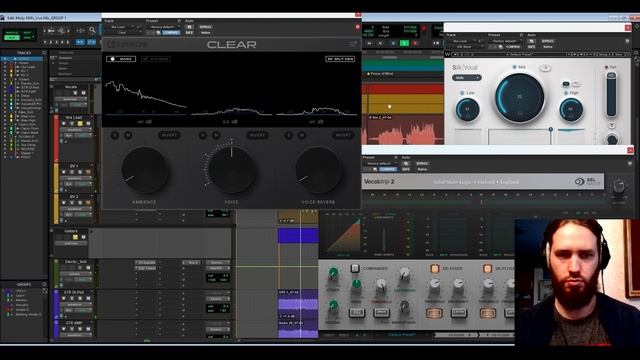Click Compare in the Vocalstrip 2 header
The height and width of the screenshot is (360, 640).
[388, 169]
